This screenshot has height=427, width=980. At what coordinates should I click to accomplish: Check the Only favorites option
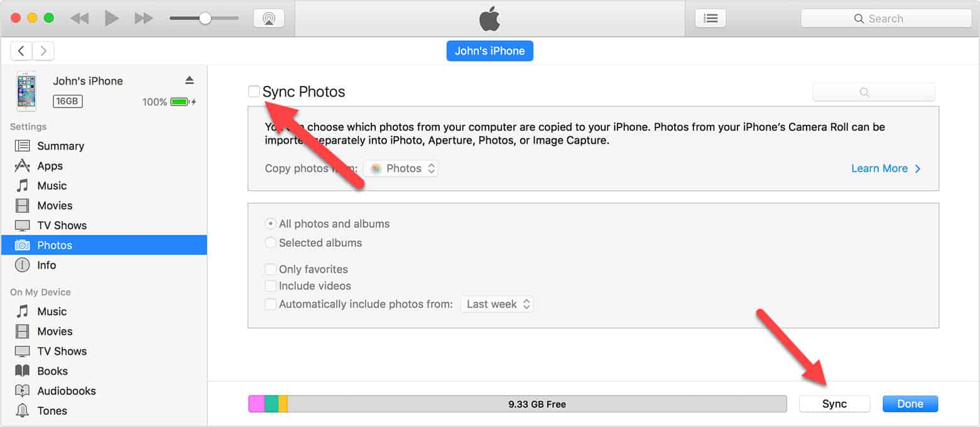click(270, 269)
